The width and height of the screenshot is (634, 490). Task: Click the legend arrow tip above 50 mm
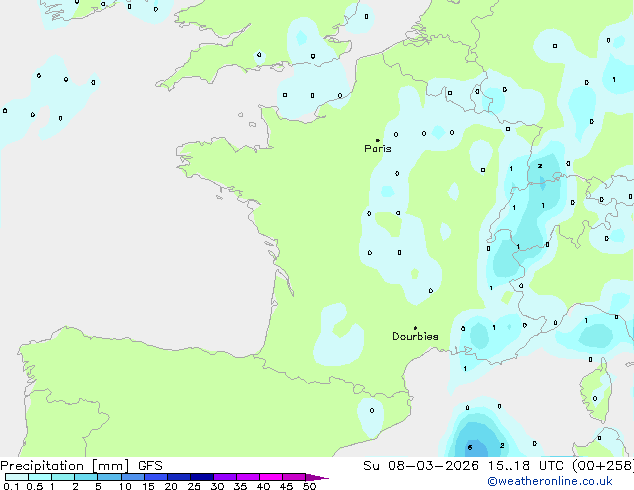[x=317, y=477]
